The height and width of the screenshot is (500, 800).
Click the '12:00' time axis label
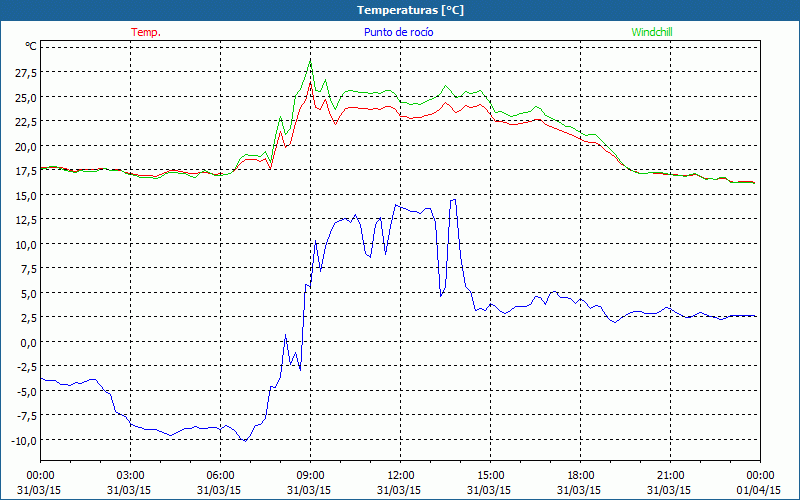click(401, 476)
